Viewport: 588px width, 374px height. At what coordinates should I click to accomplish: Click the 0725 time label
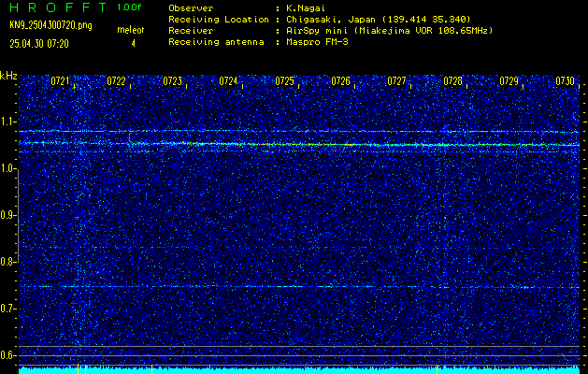(284, 81)
